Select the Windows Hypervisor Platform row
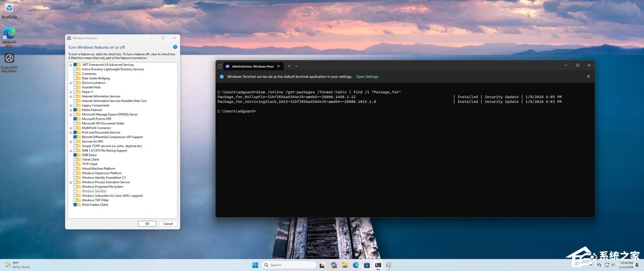This screenshot has height=271, width=644. pyautogui.click(x=102, y=173)
